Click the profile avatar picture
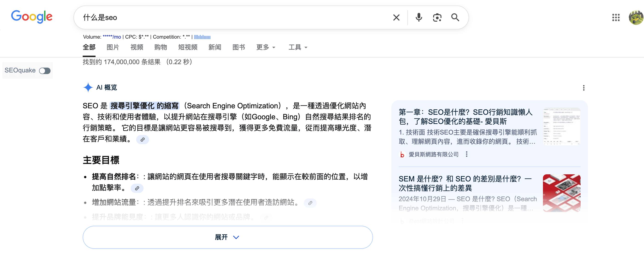The width and height of the screenshot is (644, 258). 636,17
